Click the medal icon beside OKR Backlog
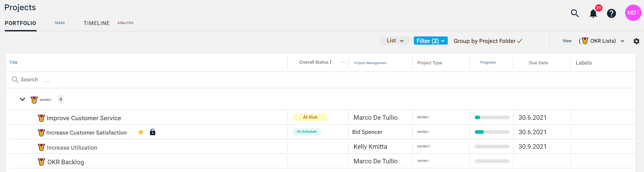 (x=41, y=162)
